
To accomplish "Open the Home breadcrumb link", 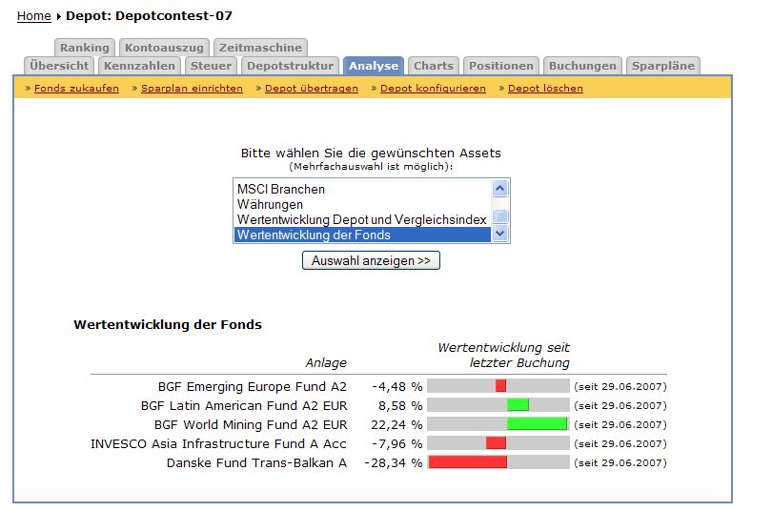I will (x=34, y=16).
